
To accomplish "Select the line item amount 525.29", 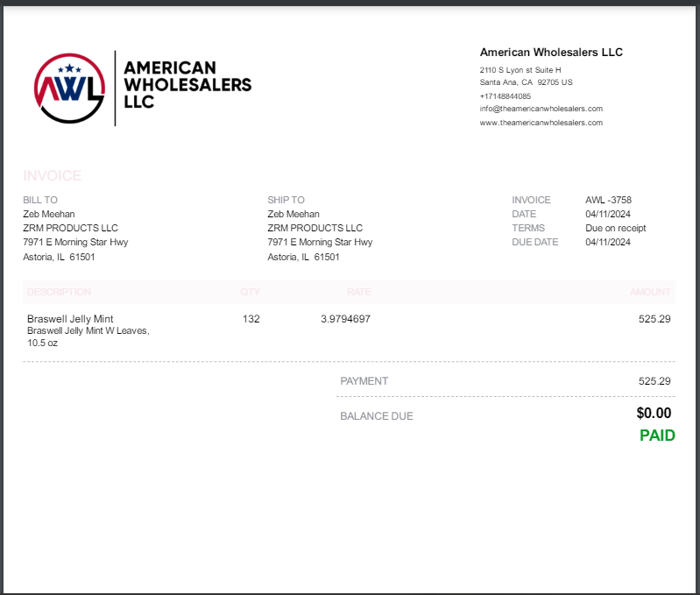I will 654,319.
